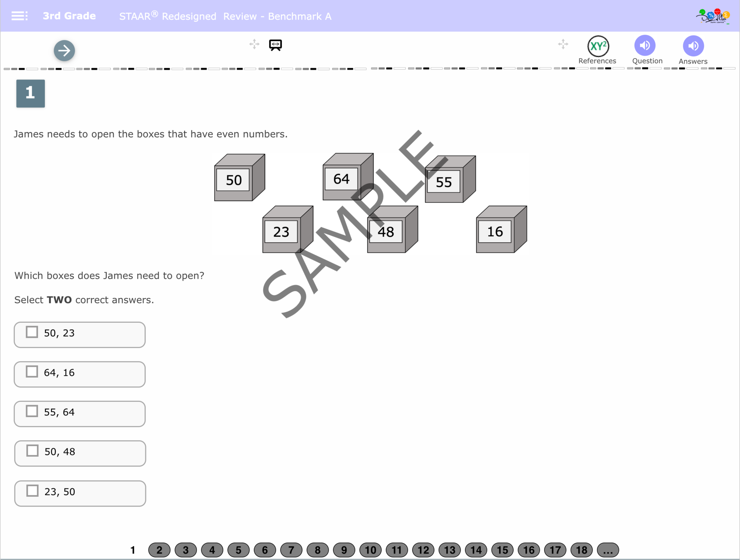Jump to question 10
The height and width of the screenshot is (560, 740).
370,550
